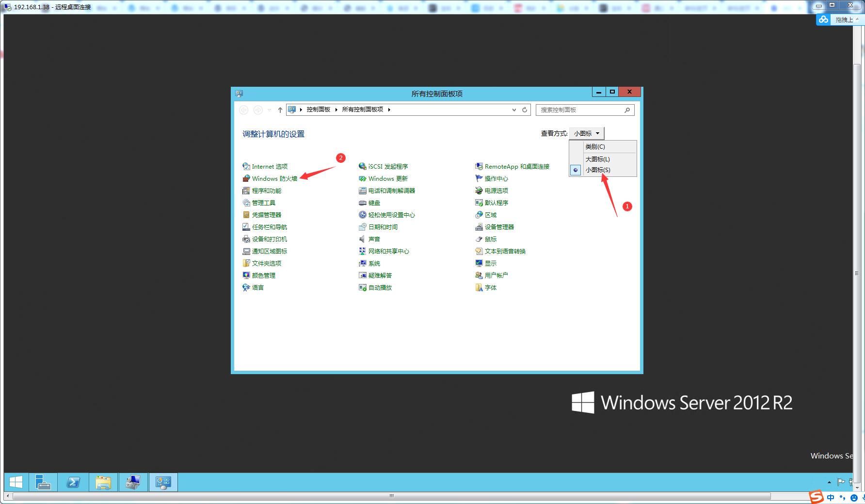Open Server Manager taskbar icon
The height and width of the screenshot is (504, 865).
[x=43, y=482]
